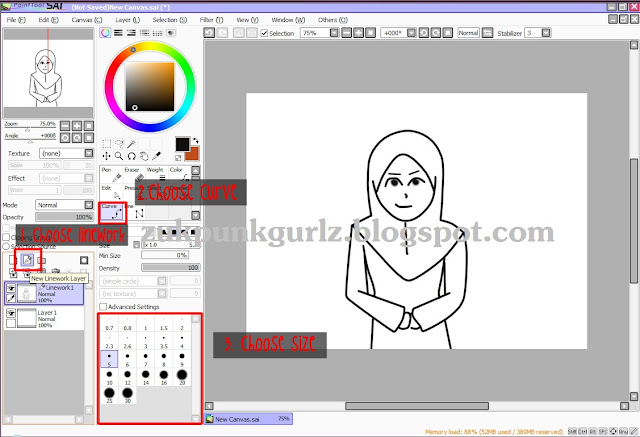The image size is (640, 437).
Task: Toggle the lock box on Layer1
Action: point(11,324)
